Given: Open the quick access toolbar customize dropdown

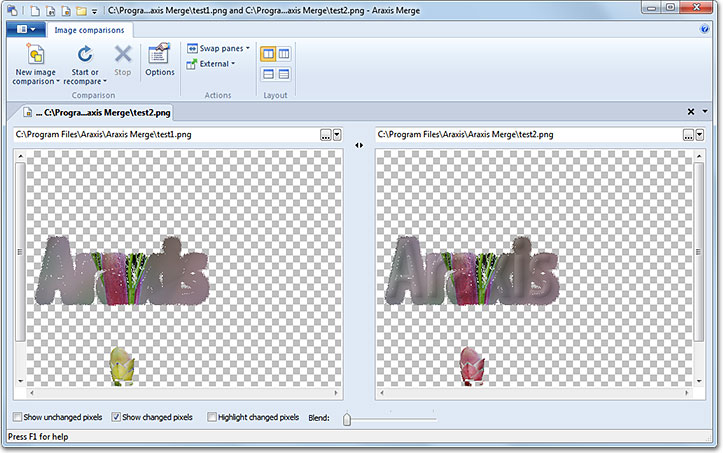Looking at the screenshot, I should [94, 11].
